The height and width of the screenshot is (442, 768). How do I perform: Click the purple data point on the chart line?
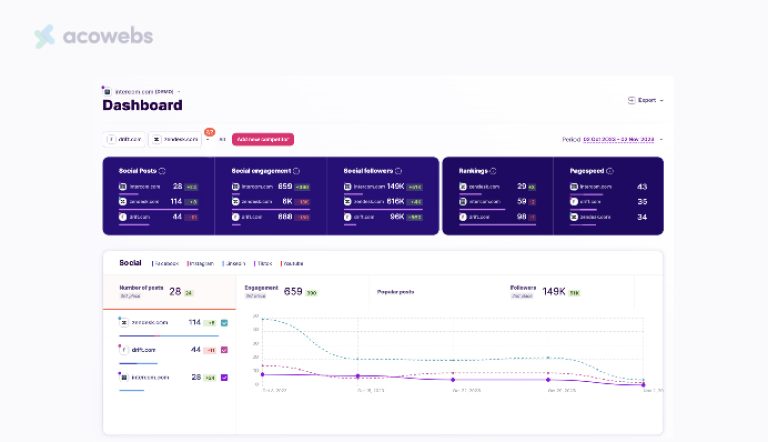452,379
